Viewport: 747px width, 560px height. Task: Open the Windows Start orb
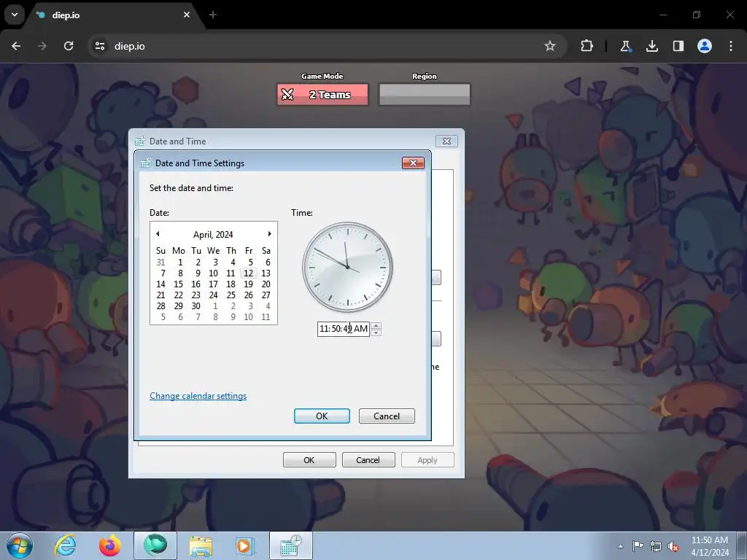click(x=20, y=545)
